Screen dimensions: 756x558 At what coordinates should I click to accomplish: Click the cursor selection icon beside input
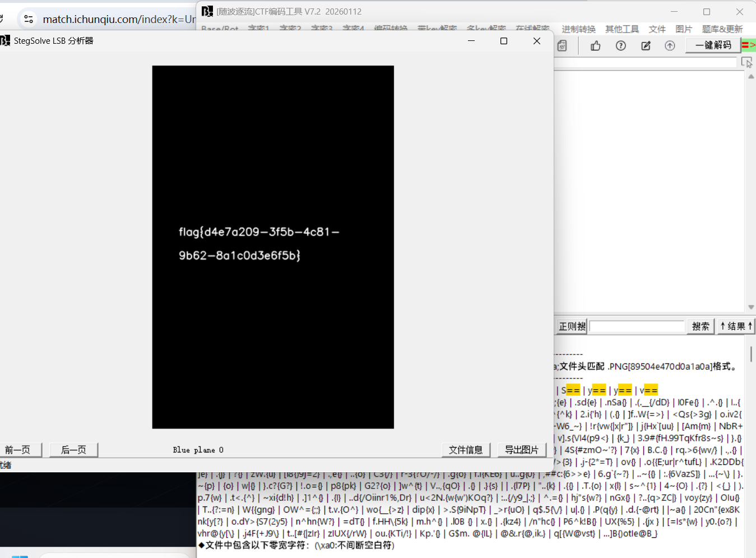click(x=746, y=62)
